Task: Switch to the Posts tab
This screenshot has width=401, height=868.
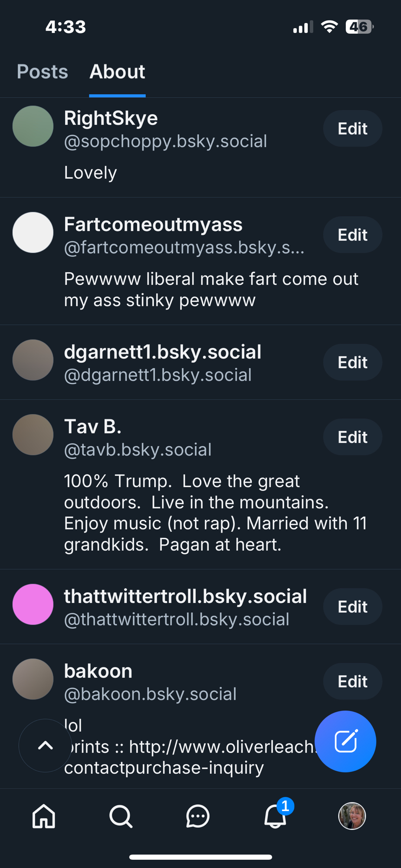Action: pos(43,72)
